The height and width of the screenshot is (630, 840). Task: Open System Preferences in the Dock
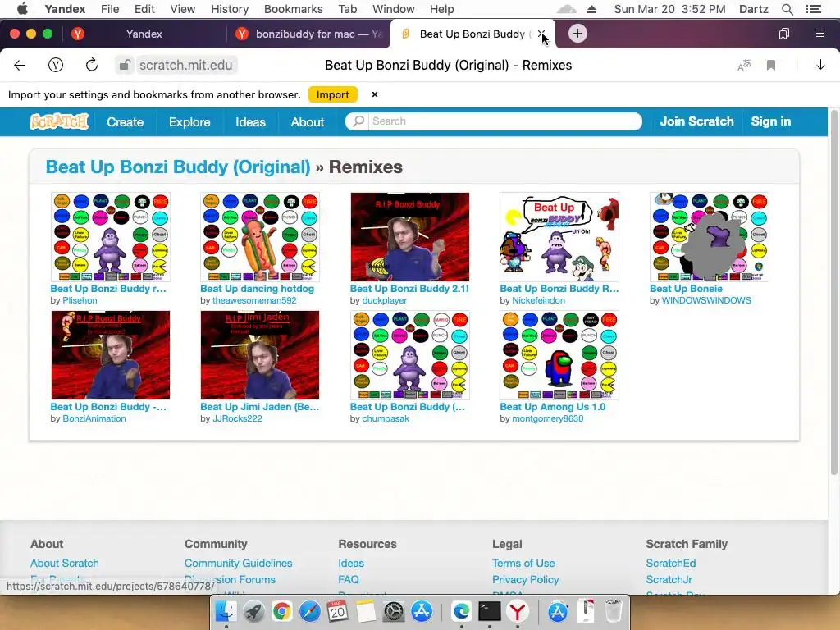(x=394, y=611)
